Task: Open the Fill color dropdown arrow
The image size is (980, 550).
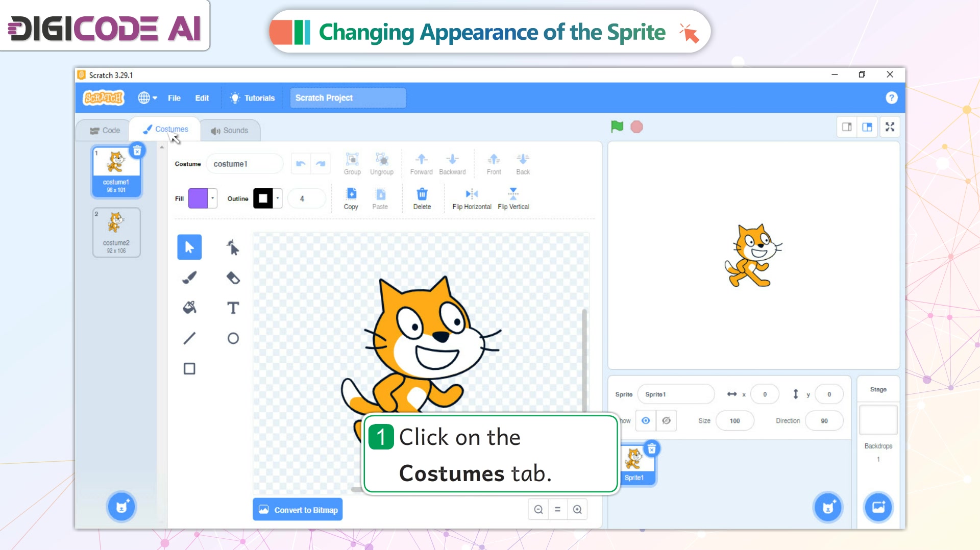Action: click(x=213, y=198)
